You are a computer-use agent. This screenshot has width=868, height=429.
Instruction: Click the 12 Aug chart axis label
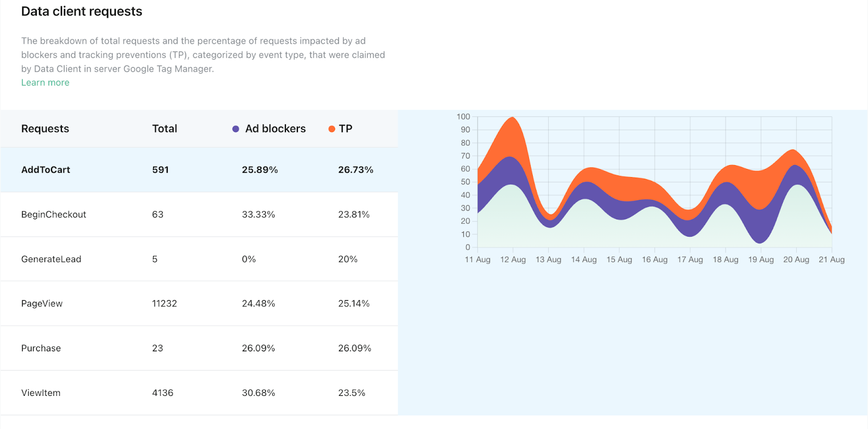[513, 260]
